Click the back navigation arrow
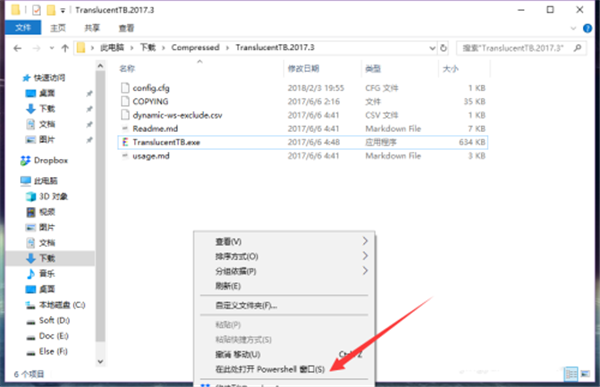The width and height of the screenshot is (600, 387). (x=17, y=48)
